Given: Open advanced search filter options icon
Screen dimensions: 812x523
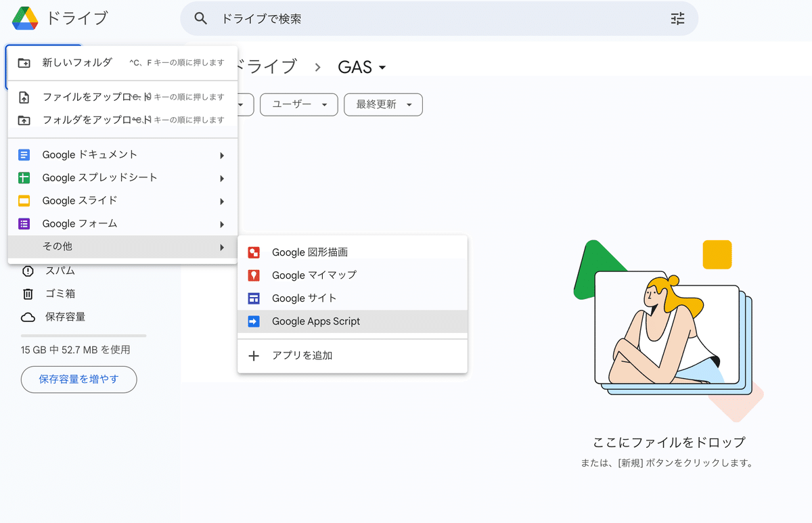Looking at the screenshot, I should [677, 19].
